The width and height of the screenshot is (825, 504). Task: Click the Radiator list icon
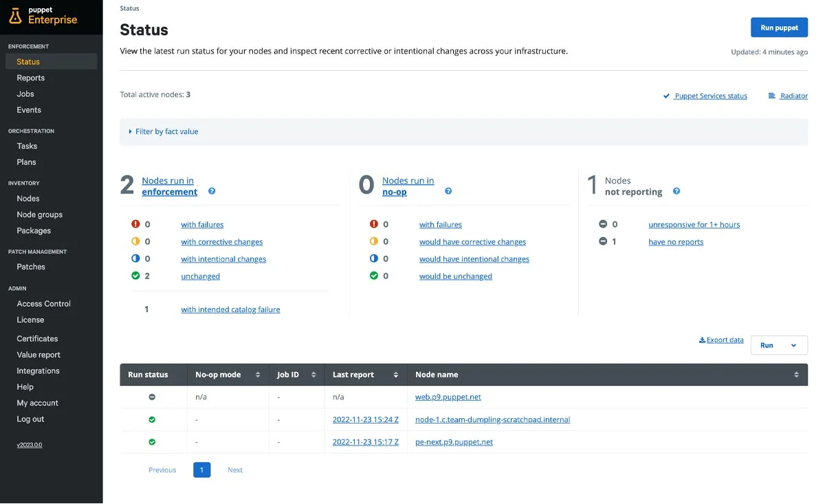click(x=772, y=96)
